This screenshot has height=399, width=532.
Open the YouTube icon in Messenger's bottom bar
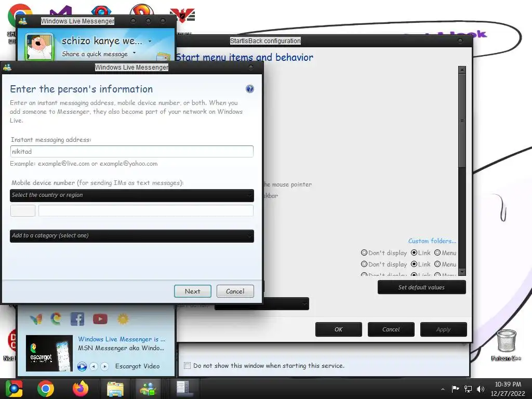[x=100, y=319]
